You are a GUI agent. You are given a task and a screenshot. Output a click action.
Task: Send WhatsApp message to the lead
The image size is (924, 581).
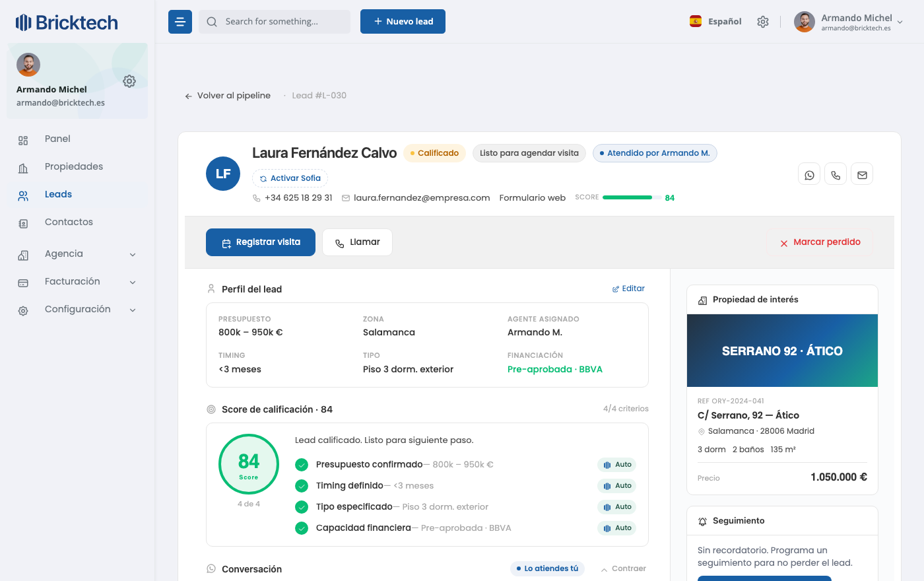[809, 175]
